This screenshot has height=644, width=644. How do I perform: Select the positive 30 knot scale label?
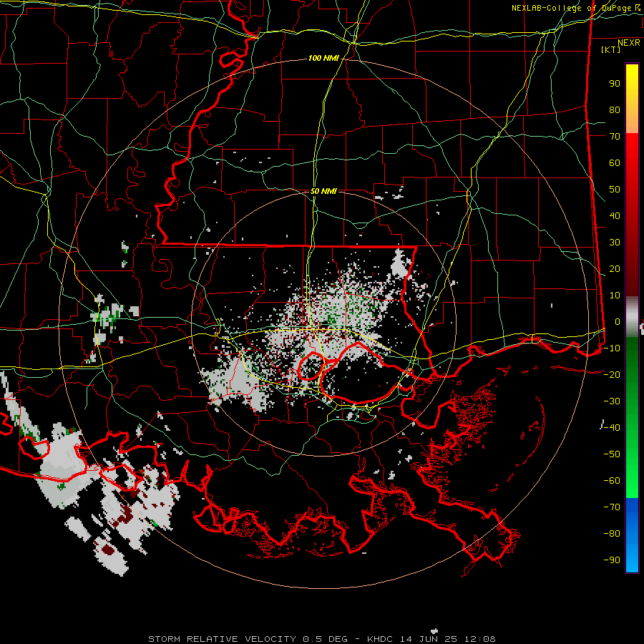615,243
